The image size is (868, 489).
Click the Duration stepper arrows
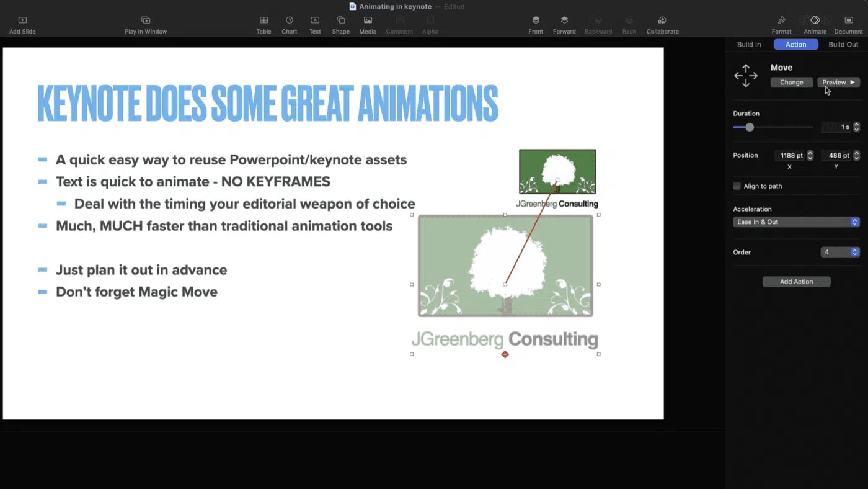pyautogui.click(x=856, y=127)
